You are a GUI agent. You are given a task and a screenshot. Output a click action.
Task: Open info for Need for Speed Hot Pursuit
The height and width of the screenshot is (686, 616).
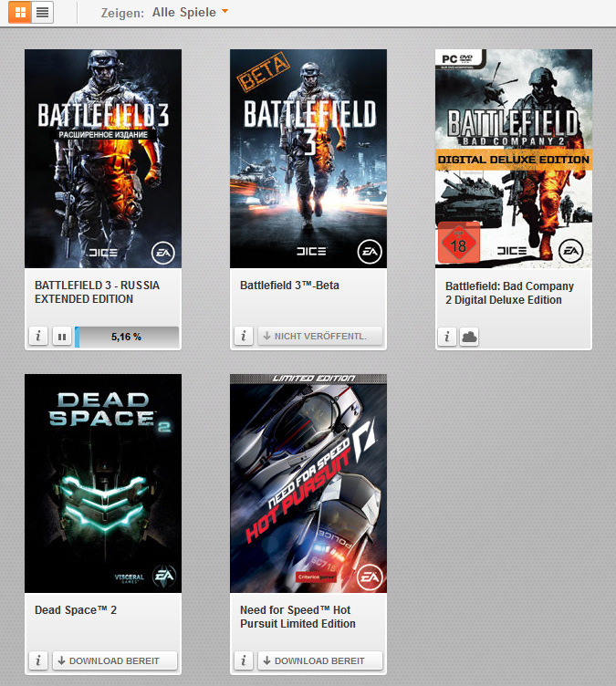coord(244,660)
